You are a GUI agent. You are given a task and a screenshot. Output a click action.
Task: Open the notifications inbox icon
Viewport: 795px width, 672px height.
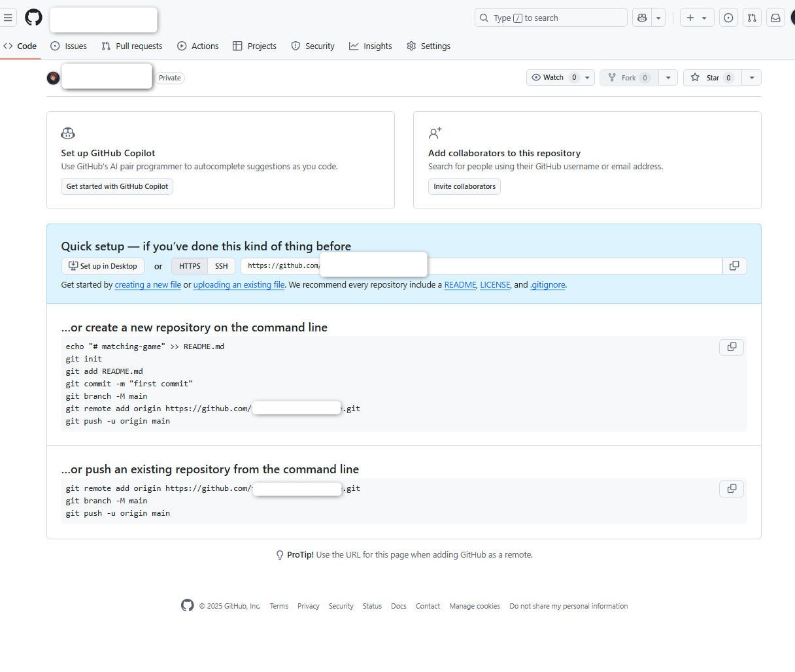[775, 18]
